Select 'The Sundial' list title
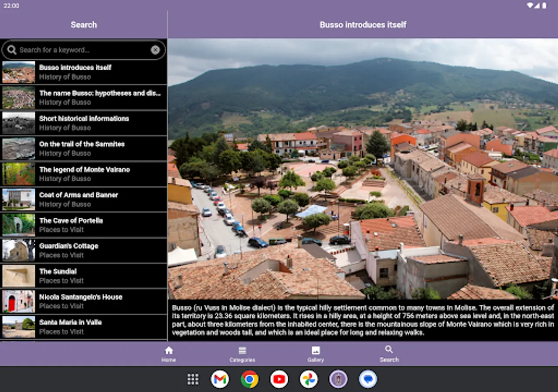The width and height of the screenshot is (558, 392). (58, 271)
